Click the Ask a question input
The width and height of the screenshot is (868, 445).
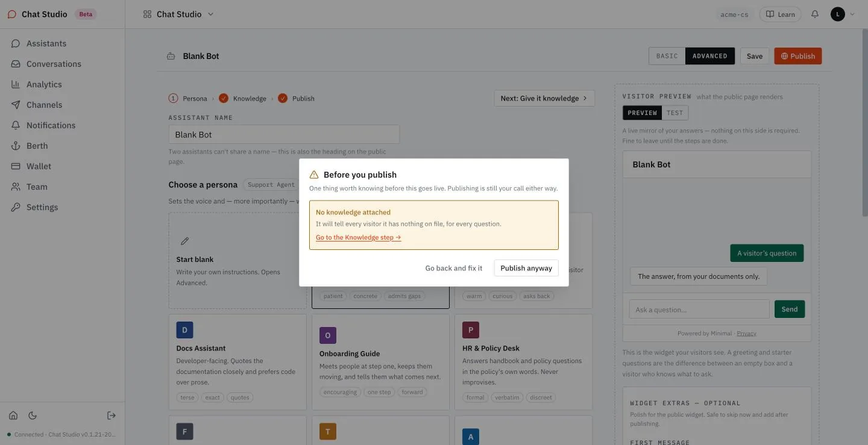699,310
